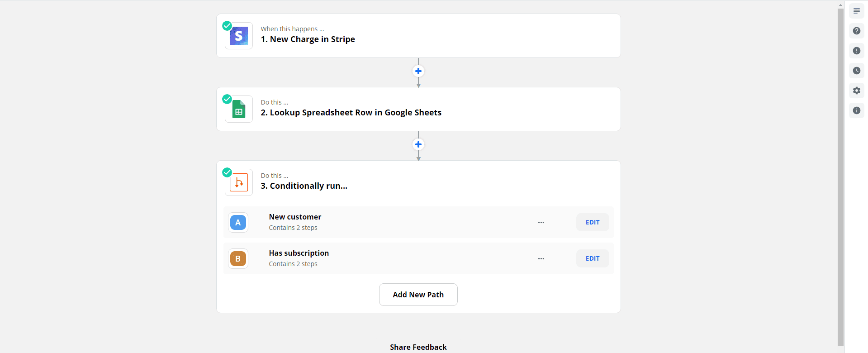Open the Share Feedback link
868x353 pixels.
coord(418,347)
